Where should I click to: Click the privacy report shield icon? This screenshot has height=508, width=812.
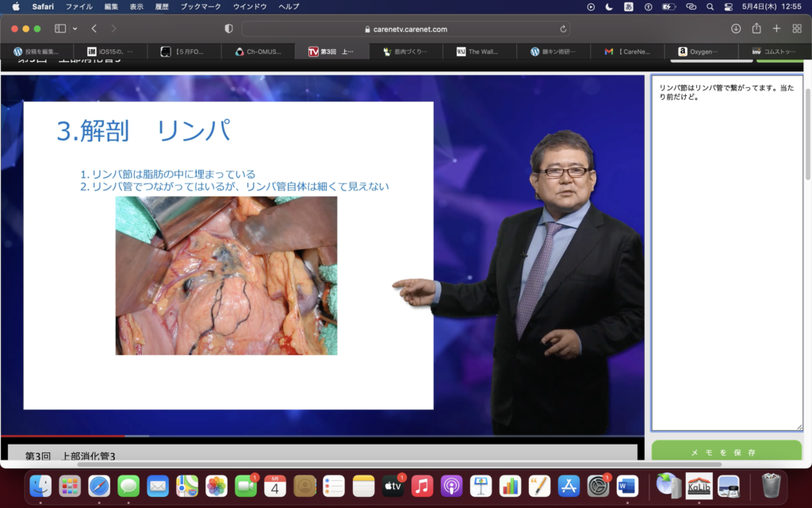click(x=228, y=29)
